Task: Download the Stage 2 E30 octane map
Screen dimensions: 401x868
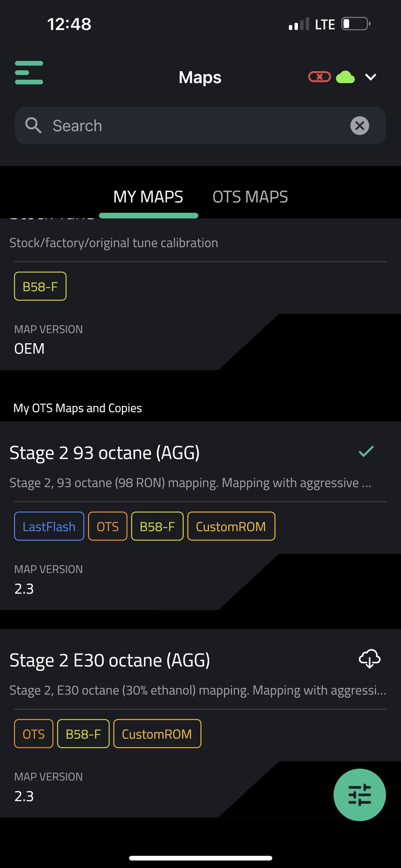Action: [x=370, y=659]
